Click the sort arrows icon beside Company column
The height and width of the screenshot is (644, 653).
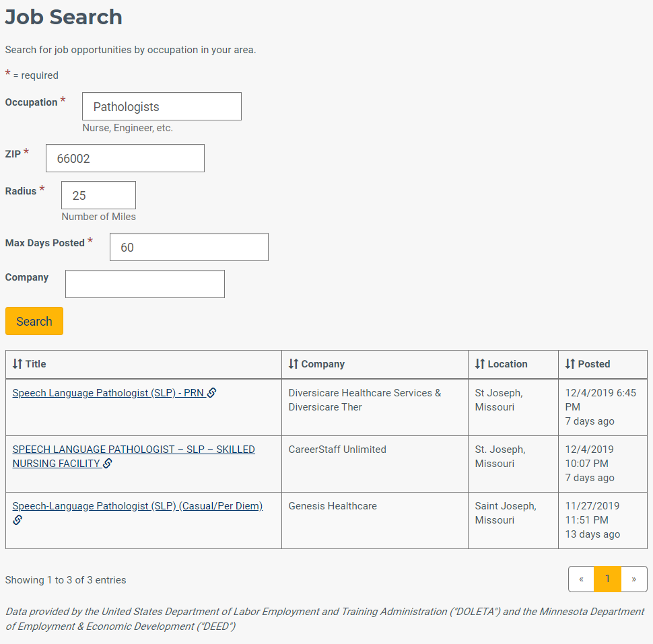click(294, 364)
